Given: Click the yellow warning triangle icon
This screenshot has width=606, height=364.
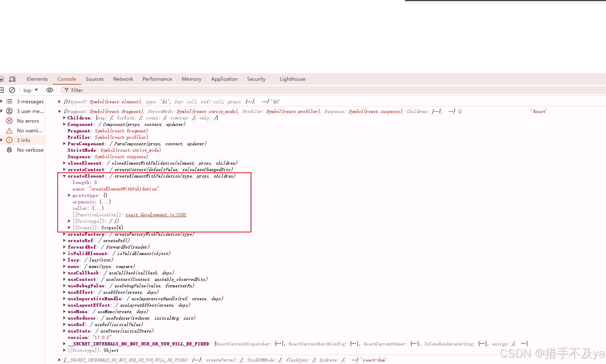Looking at the screenshot, I should tap(9, 131).
